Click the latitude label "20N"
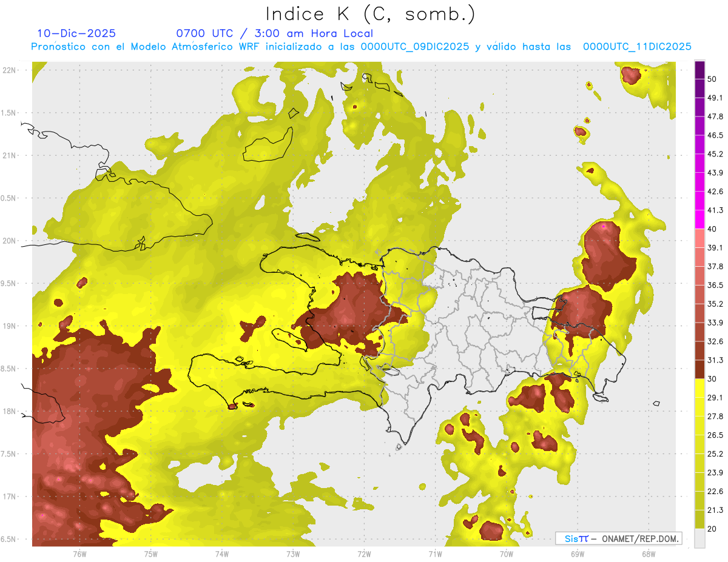The width and height of the screenshot is (728, 562). pos(10,241)
